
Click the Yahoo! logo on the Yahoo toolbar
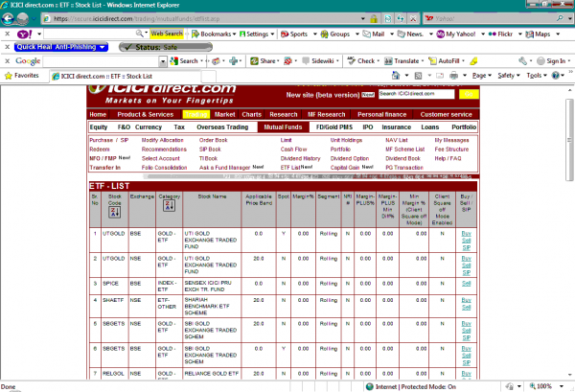coord(25,35)
